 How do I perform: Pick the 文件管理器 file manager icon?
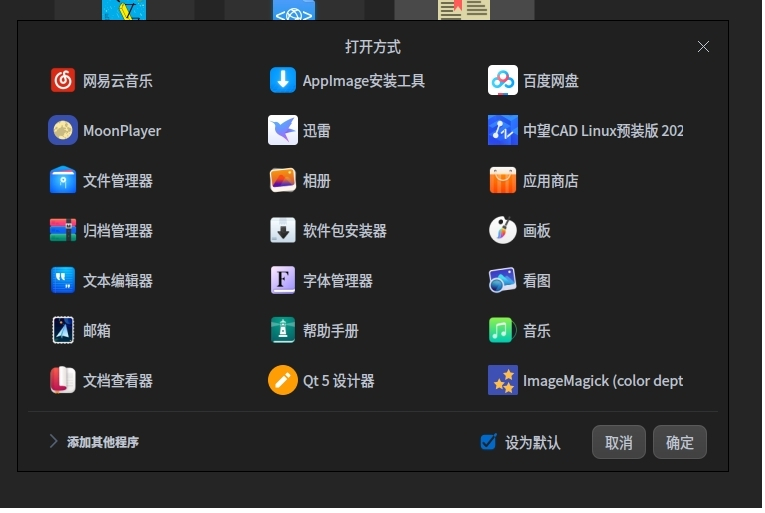pos(63,181)
